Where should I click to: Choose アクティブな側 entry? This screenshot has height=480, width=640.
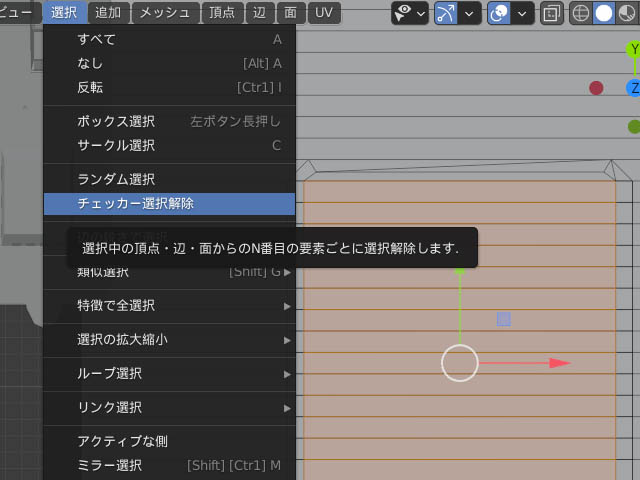coord(169,441)
